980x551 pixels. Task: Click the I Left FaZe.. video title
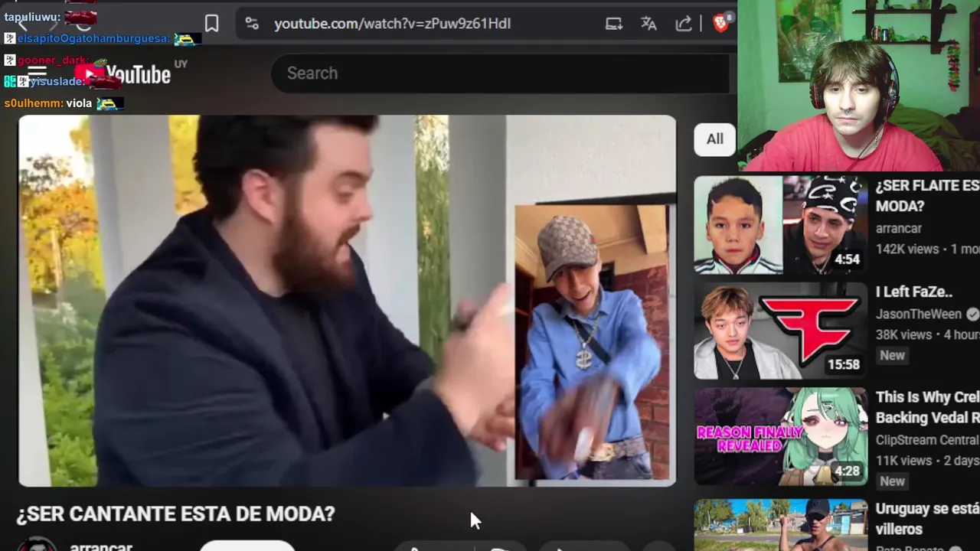pyautogui.click(x=914, y=292)
